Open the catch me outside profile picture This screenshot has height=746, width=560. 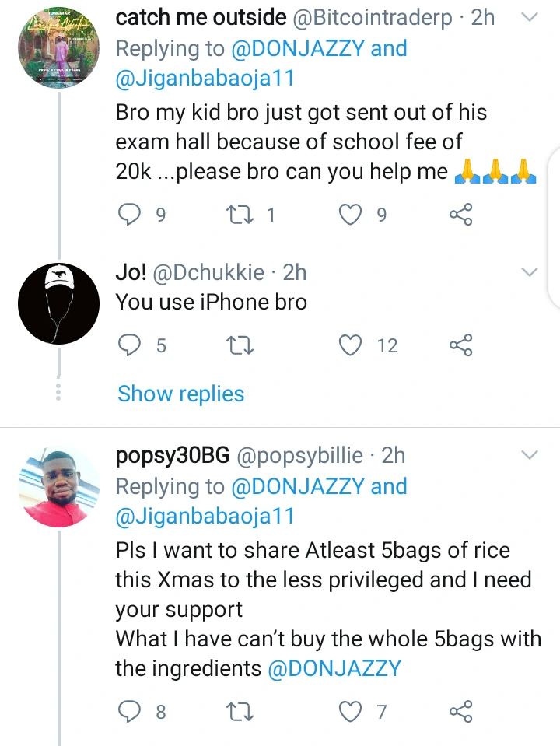click(58, 47)
